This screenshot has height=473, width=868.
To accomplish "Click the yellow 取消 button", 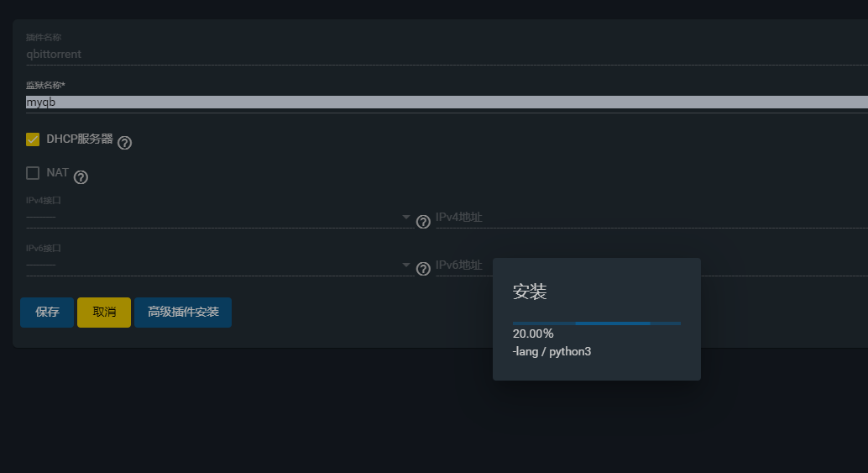I will (x=104, y=313).
